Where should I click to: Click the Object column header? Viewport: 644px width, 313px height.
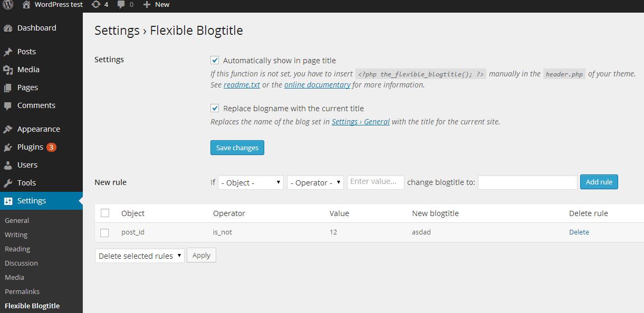(133, 213)
